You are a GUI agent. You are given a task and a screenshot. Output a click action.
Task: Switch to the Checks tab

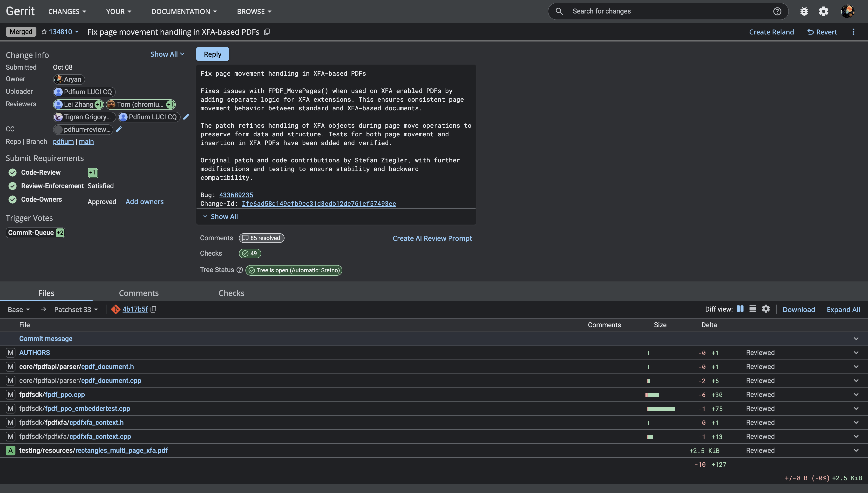pyautogui.click(x=231, y=293)
